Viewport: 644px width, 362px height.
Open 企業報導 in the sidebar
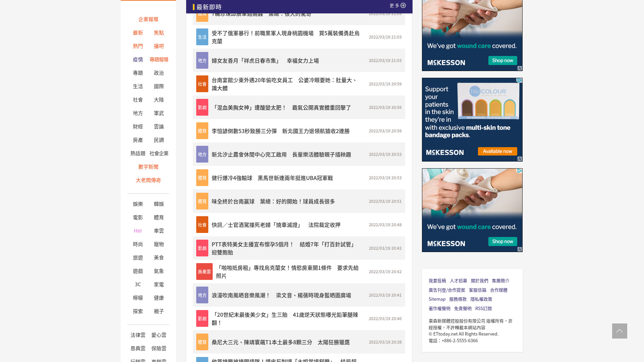tap(148, 19)
